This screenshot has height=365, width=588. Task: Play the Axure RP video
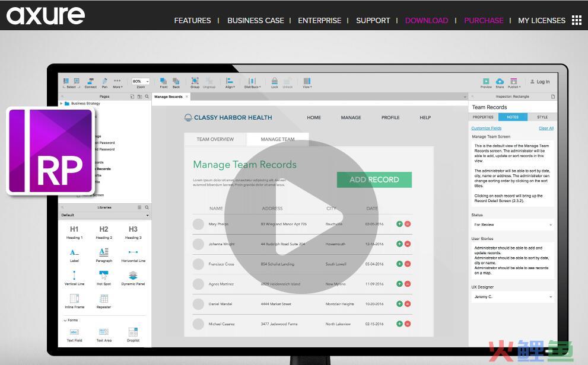[x=301, y=217]
